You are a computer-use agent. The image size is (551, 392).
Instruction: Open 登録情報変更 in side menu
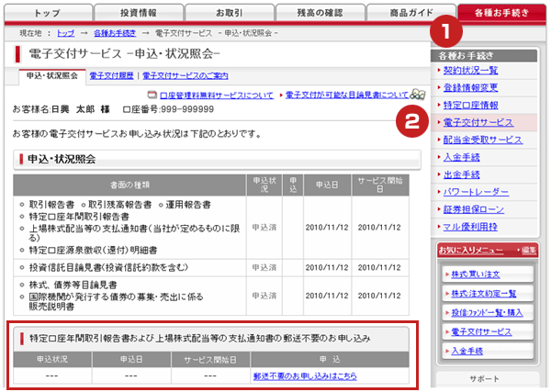pyautogui.click(x=470, y=87)
